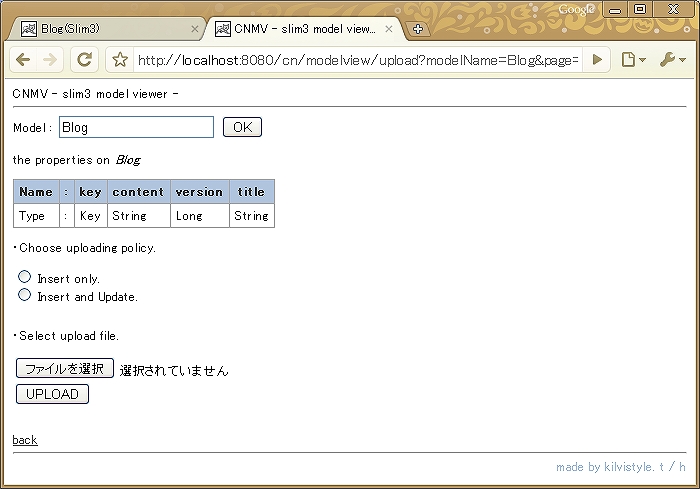Bookmark this page with the star icon

click(120, 59)
